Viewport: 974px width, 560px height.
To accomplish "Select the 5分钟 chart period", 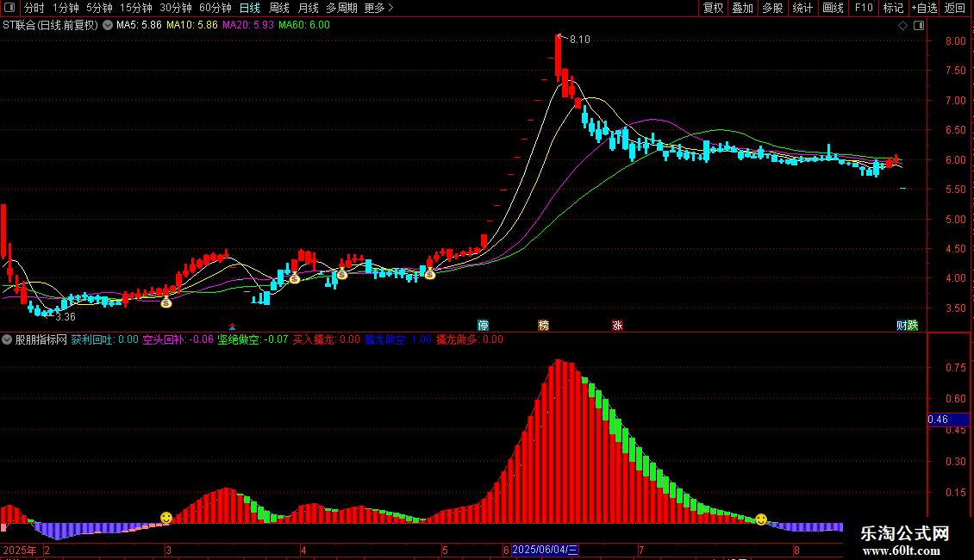I will [x=99, y=8].
